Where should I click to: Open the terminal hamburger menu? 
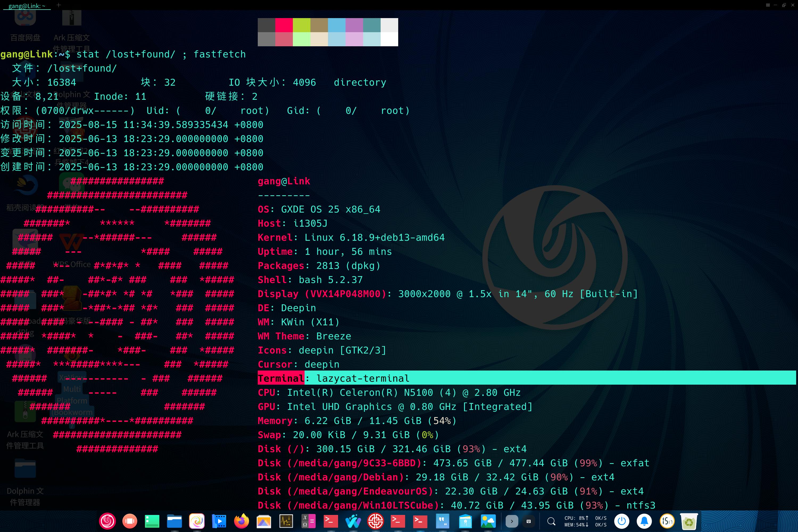768,5
